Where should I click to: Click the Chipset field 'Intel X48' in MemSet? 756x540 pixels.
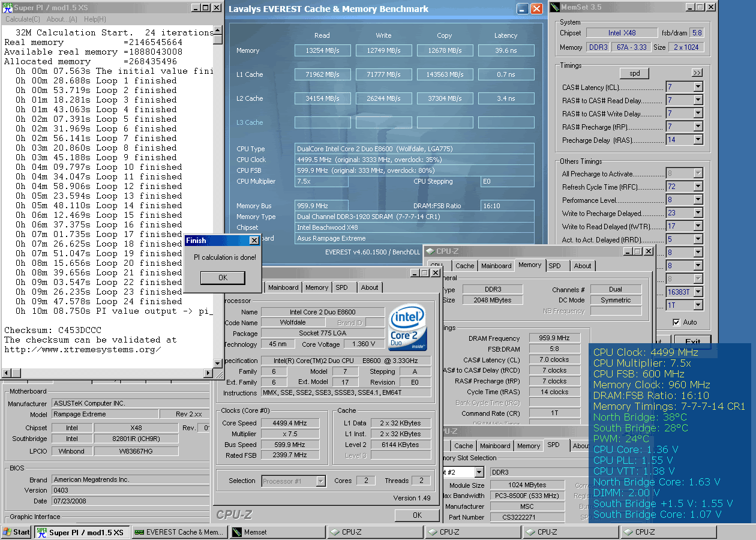622,33
